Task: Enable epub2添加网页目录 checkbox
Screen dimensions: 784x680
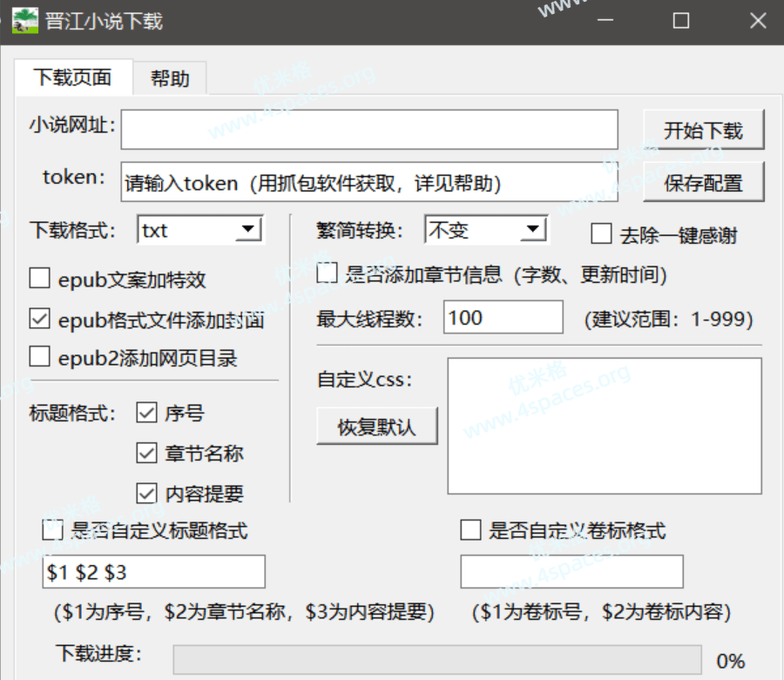Action: click(40, 357)
